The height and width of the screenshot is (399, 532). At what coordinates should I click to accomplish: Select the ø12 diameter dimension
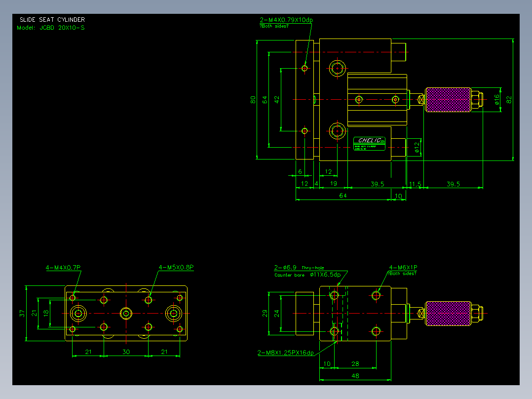(417, 147)
